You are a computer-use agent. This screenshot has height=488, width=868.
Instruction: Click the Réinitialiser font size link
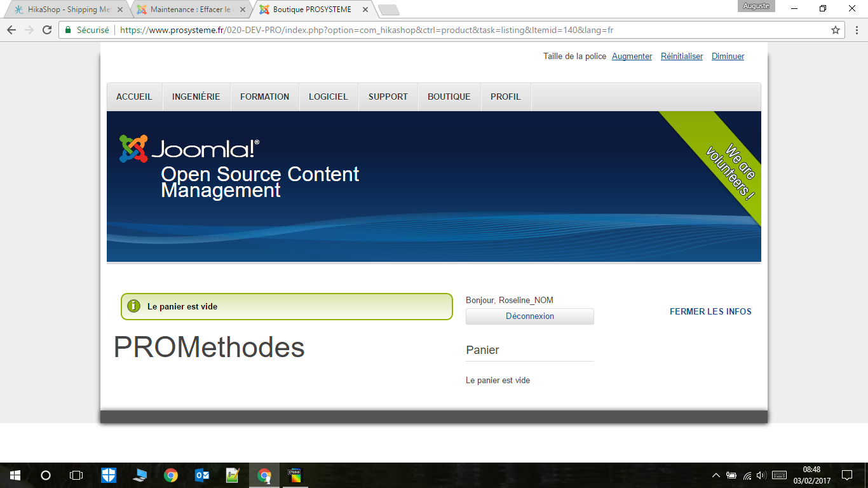[682, 57]
